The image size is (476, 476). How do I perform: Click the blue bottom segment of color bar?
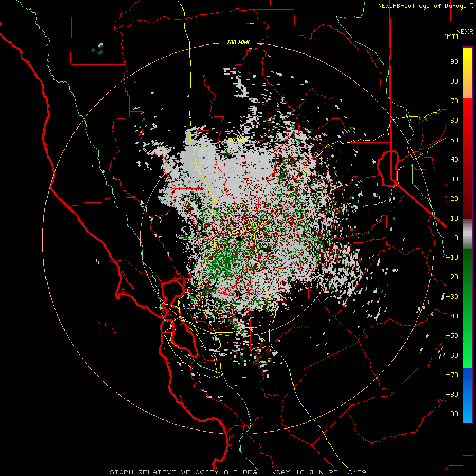coord(467,396)
